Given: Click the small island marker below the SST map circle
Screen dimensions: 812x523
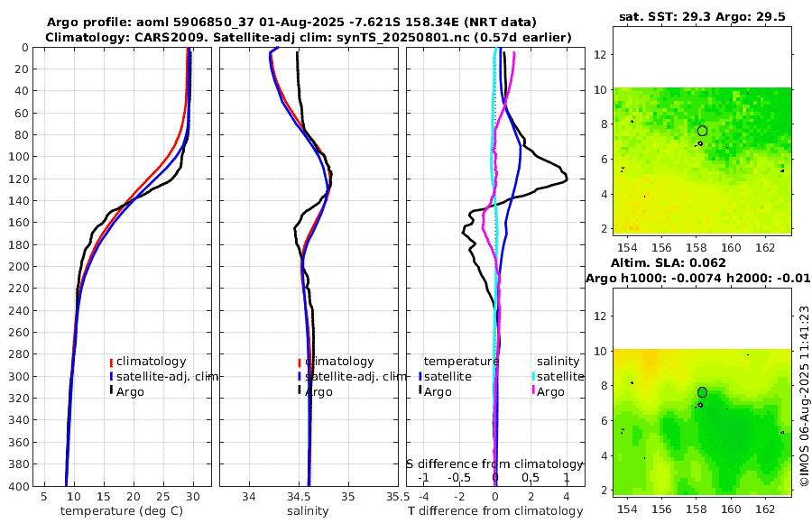Looking at the screenshot, I should (x=699, y=143).
